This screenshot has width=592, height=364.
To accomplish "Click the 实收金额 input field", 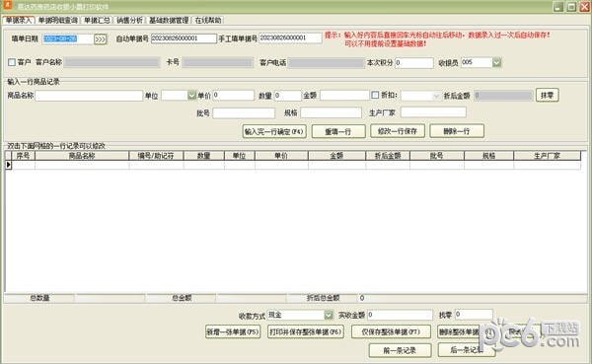I will [400, 315].
